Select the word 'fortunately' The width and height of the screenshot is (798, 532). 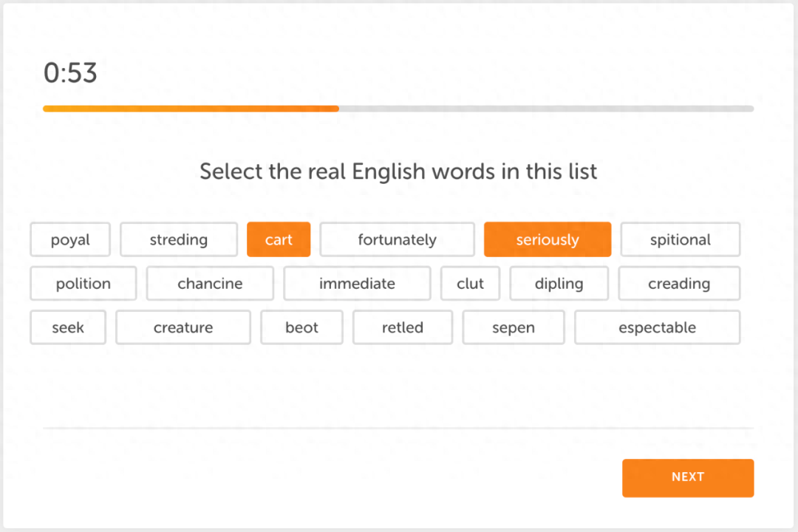(397, 239)
